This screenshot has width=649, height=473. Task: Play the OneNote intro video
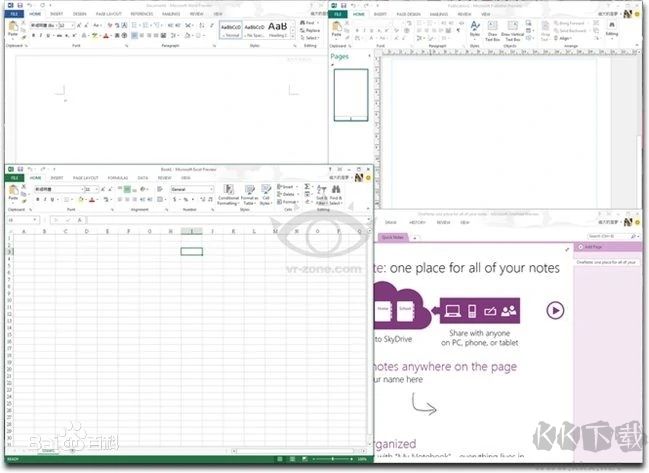click(x=555, y=310)
